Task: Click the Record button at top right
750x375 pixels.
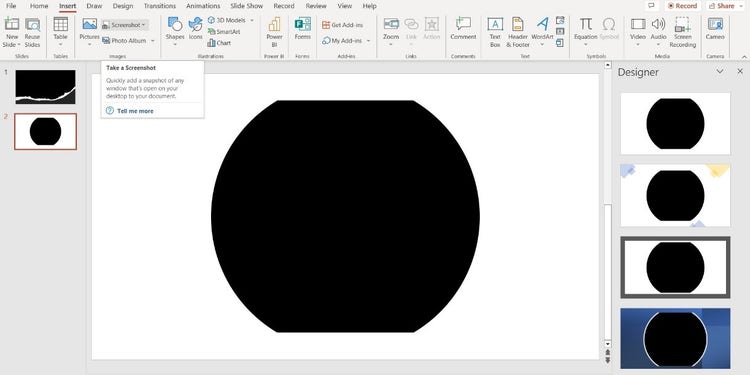Action: [x=683, y=6]
